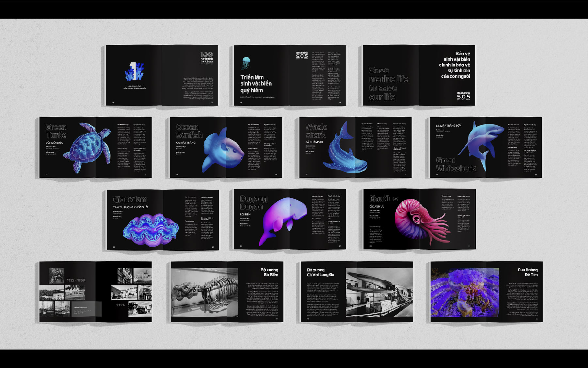The width and height of the screenshot is (588, 368).
Task: Click the 'Great Whiteshark' outlined title
Action: pos(455,164)
